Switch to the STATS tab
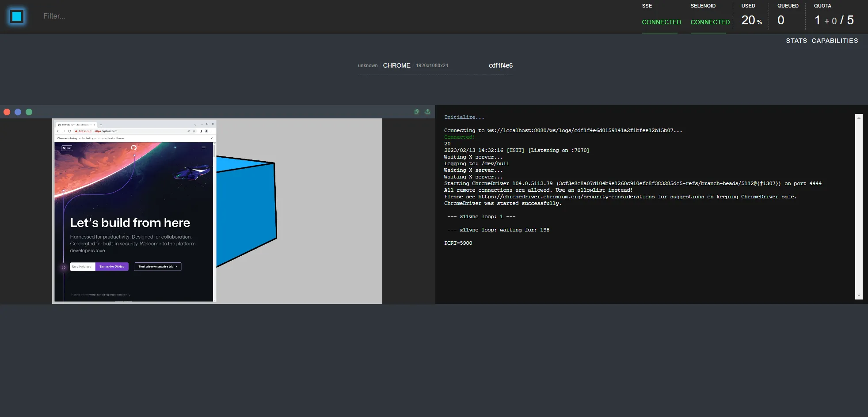 pyautogui.click(x=796, y=41)
